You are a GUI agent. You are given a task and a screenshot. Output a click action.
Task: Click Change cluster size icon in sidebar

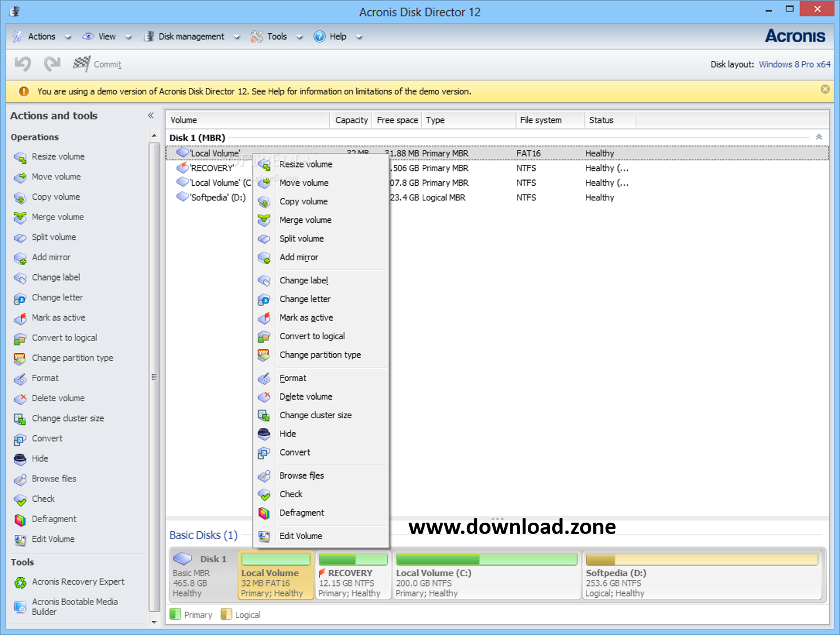(20, 419)
